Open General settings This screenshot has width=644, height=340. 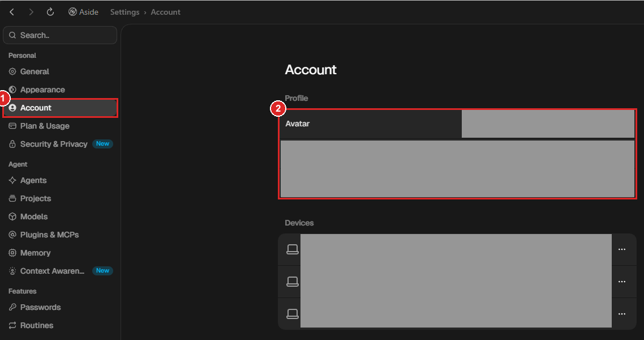pos(60,71)
